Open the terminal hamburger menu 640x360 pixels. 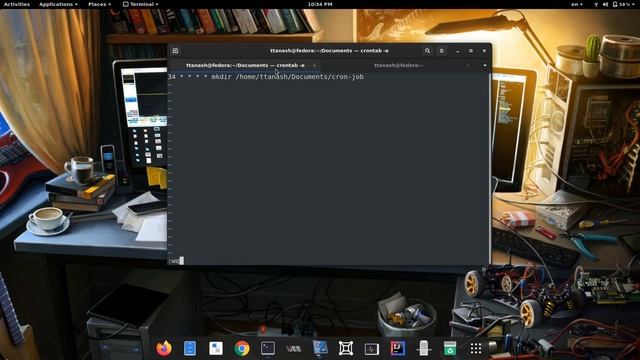tap(442, 51)
